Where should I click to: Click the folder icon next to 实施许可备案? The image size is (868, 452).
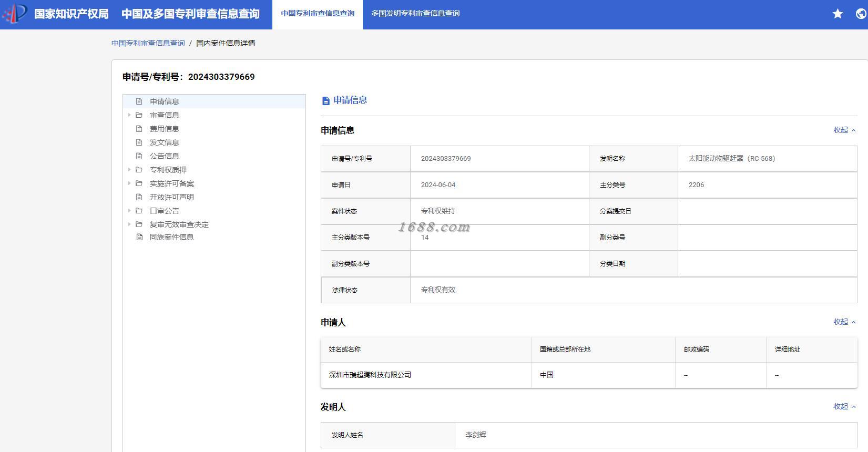pos(139,183)
